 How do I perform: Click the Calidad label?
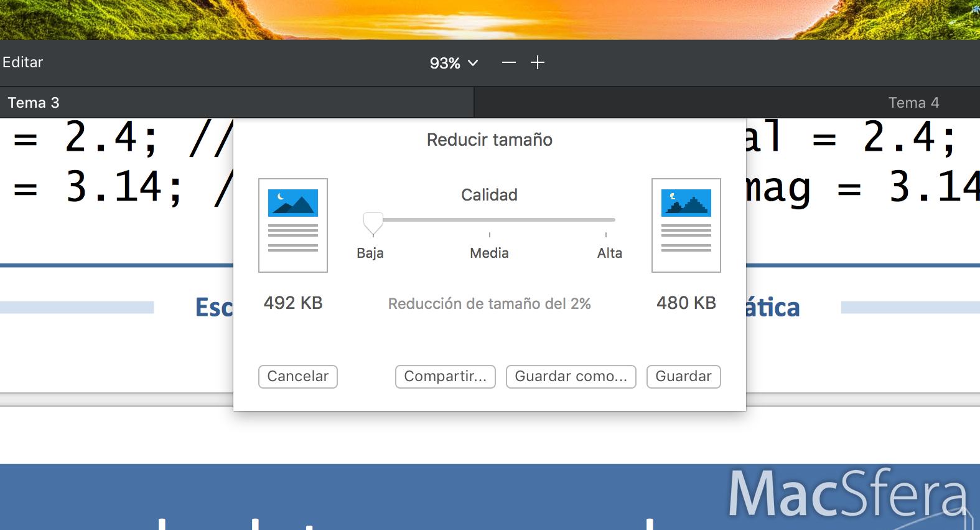[490, 195]
